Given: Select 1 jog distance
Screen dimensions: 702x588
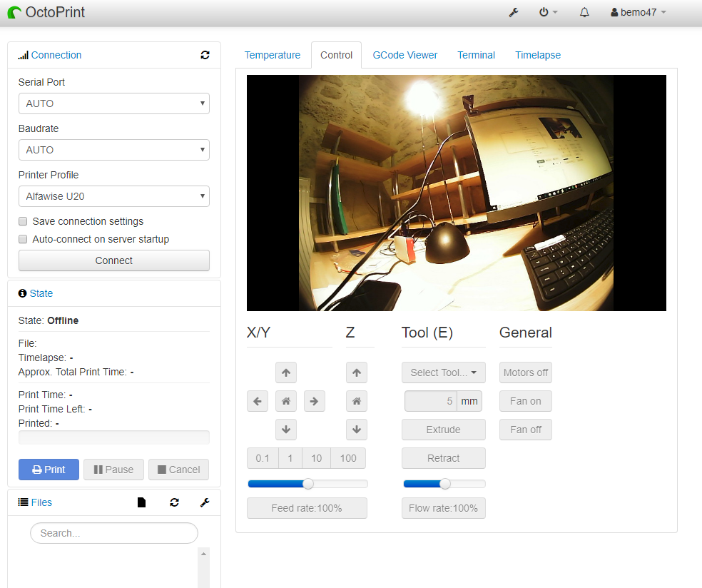Looking at the screenshot, I should (x=290, y=458).
